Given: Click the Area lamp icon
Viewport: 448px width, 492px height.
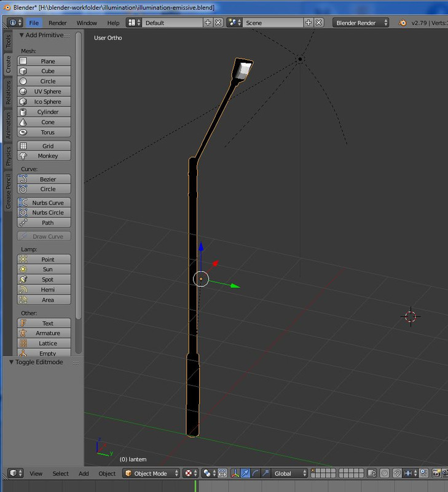Looking at the screenshot, I should click(23, 300).
